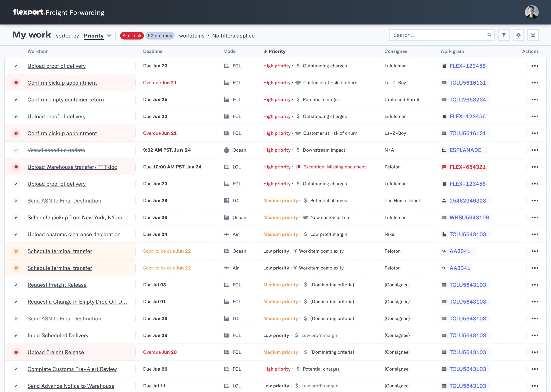This screenshot has width=551, height=392.
Task: Click the Flexport logo
Action: [29, 12]
